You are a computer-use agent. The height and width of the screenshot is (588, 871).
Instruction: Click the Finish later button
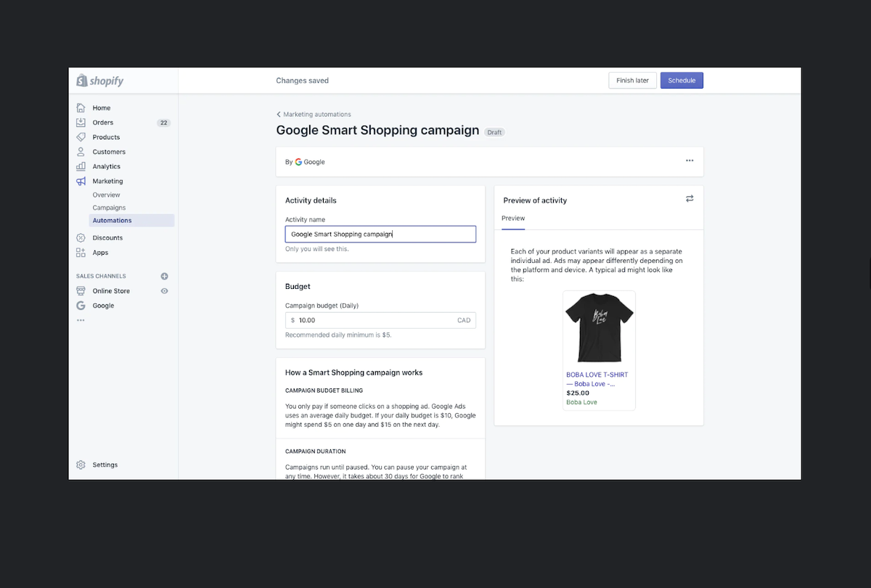(632, 81)
